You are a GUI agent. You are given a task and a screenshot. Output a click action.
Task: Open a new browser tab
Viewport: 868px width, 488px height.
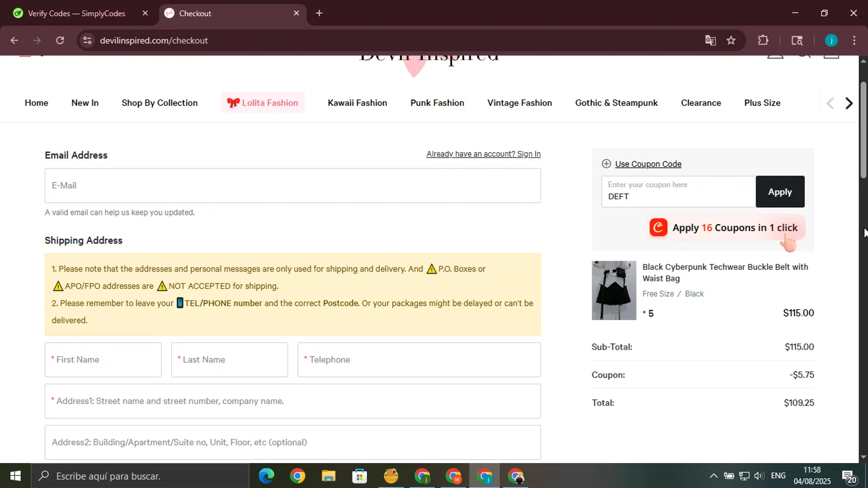(319, 13)
